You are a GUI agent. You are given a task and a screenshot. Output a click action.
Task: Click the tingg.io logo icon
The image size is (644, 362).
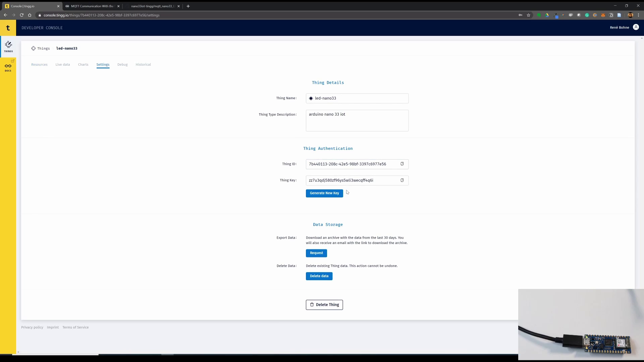[x=8, y=28]
